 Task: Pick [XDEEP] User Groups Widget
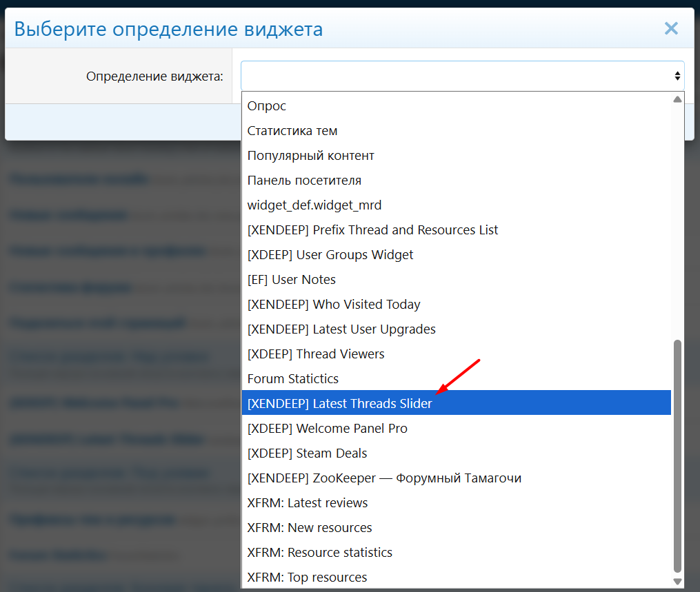457,255
